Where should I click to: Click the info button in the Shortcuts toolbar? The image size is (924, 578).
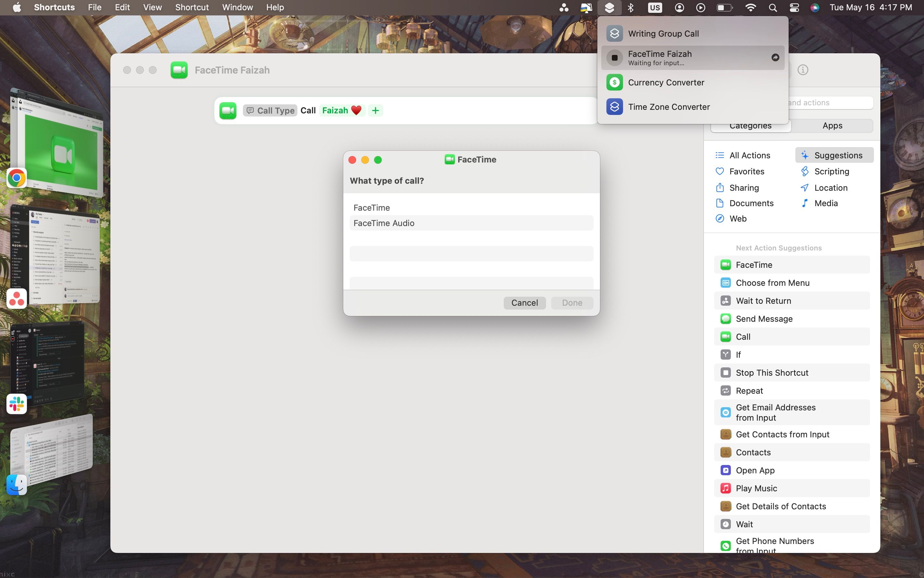[x=803, y=70]
